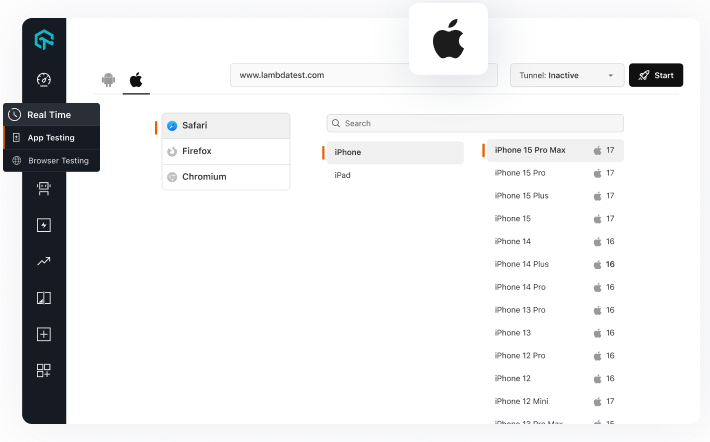Select the Chromium browser option
The width and height of the screenshot is (710, 442).
(x=226, y=177)
